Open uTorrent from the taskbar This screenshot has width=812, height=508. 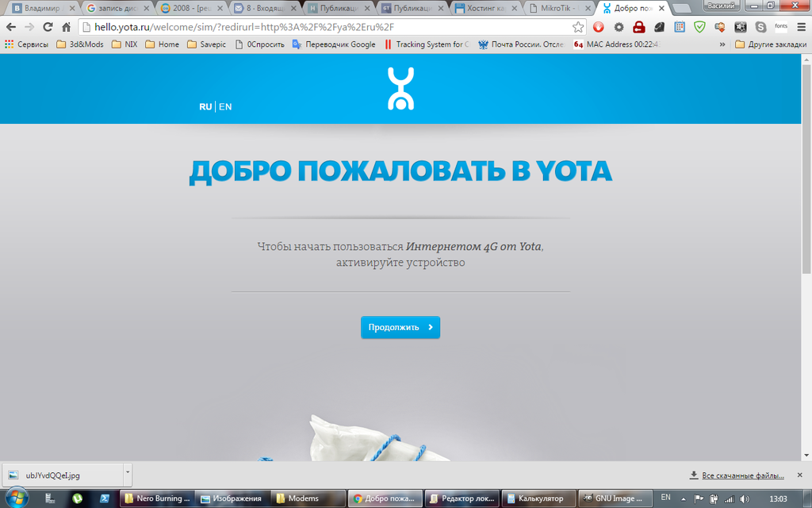coord(77,498)
